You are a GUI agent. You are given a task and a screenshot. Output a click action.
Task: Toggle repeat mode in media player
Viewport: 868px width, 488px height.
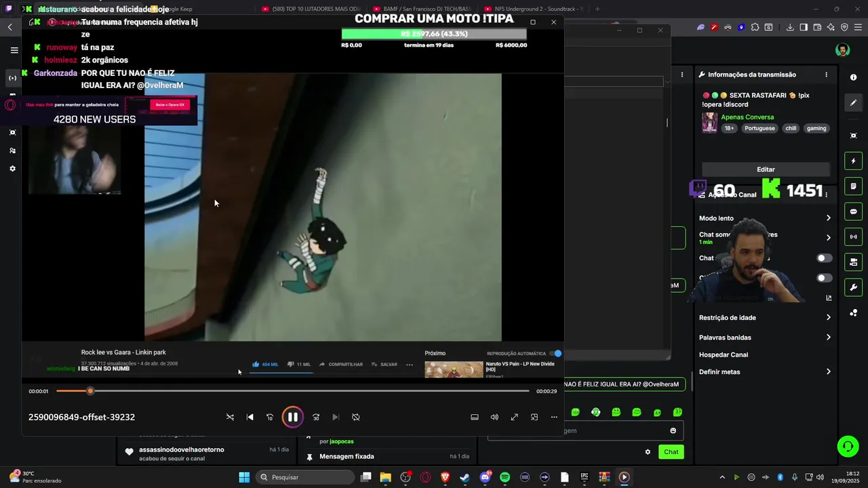(355, 417)
